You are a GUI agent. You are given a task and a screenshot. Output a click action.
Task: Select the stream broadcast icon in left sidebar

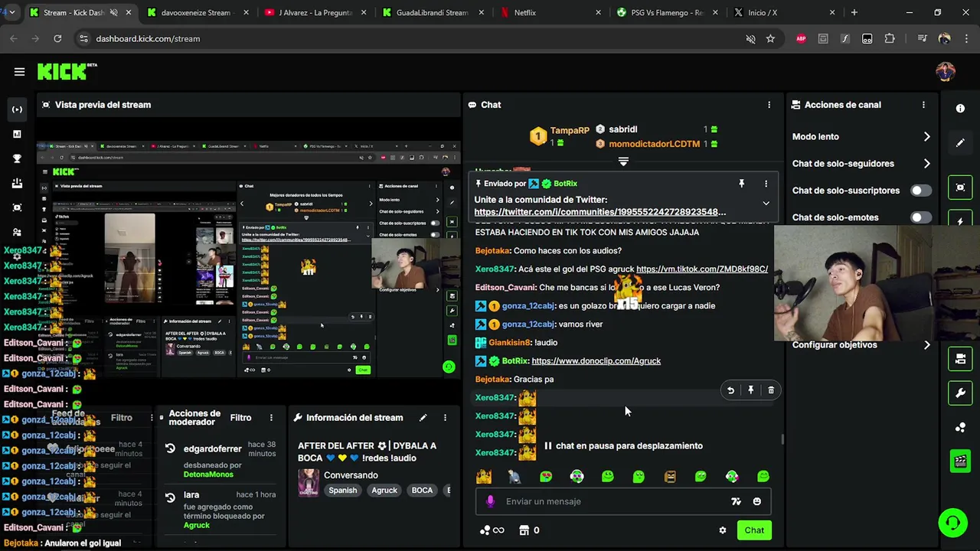click(x=17, y=109)
